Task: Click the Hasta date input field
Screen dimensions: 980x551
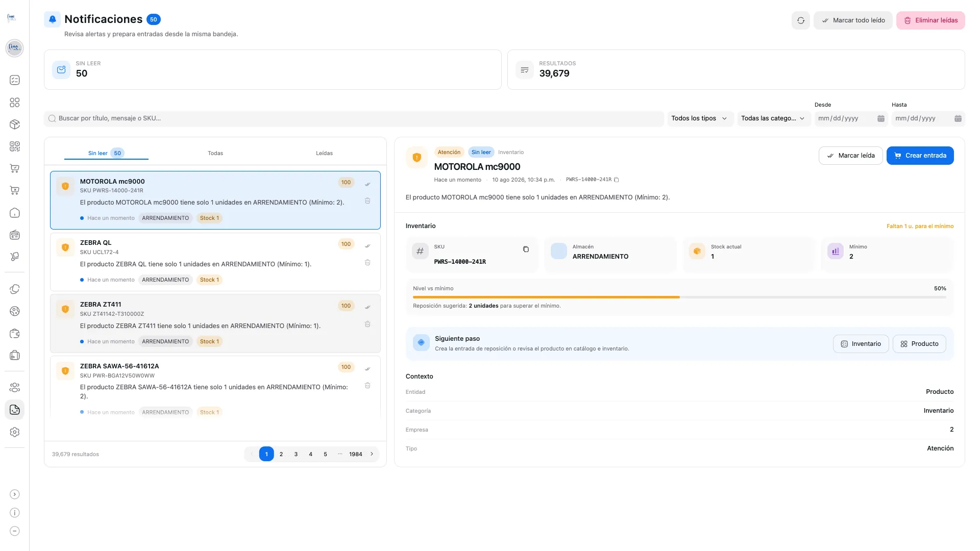Action: tap(928, 118)
